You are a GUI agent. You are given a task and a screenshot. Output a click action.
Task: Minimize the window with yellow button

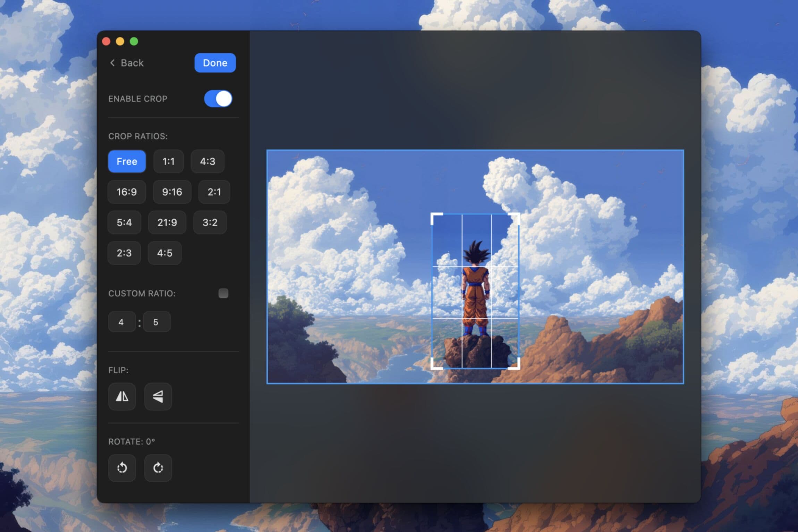coord(120,42)
